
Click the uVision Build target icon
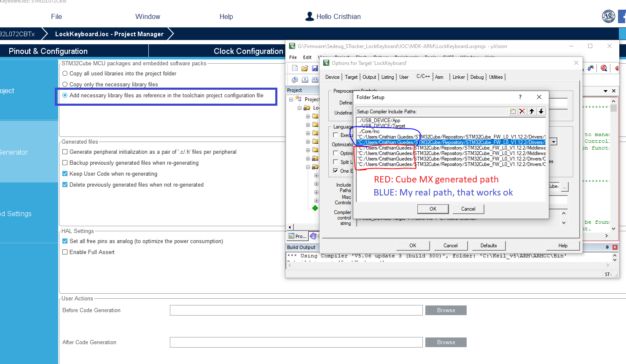coord(305,80)
